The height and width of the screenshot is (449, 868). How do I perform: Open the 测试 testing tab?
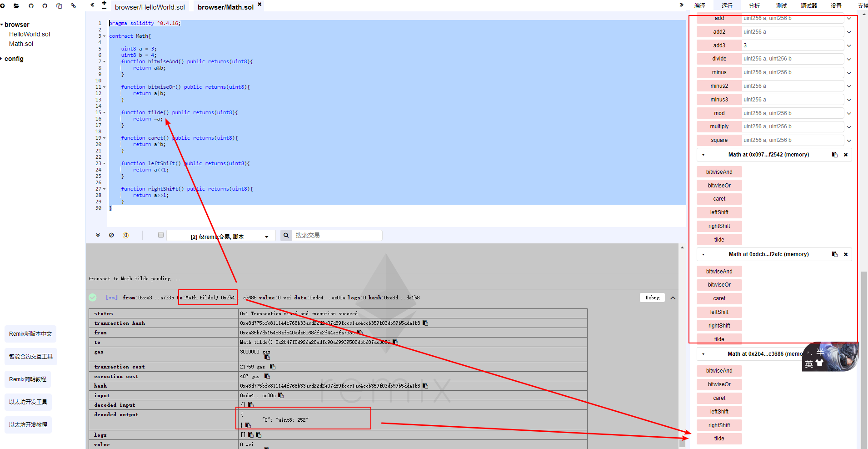pos(782,5)
